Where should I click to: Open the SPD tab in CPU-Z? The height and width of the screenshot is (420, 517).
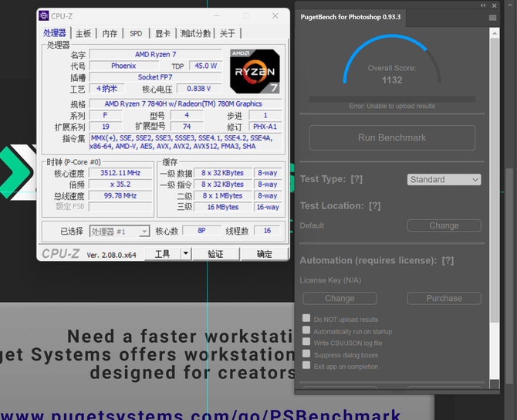pyautogui.click(x=136, y=33)
